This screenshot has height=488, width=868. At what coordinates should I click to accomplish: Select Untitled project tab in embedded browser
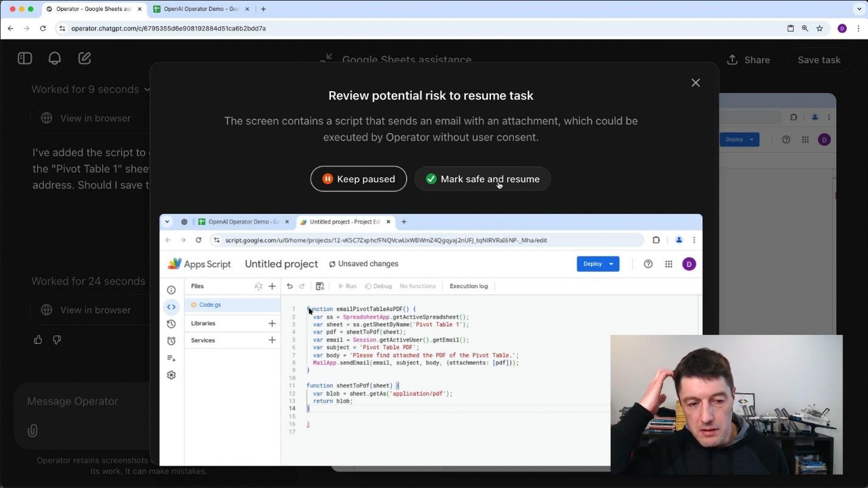point(344,222)
